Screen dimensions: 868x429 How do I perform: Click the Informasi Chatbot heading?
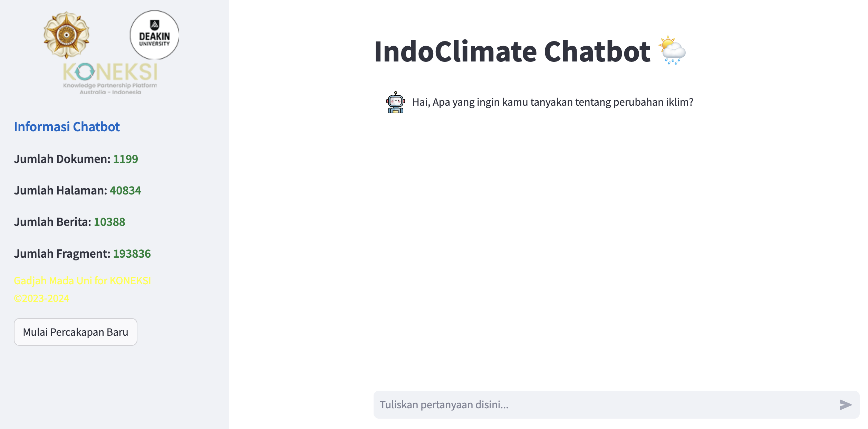[x=67, y=127]
